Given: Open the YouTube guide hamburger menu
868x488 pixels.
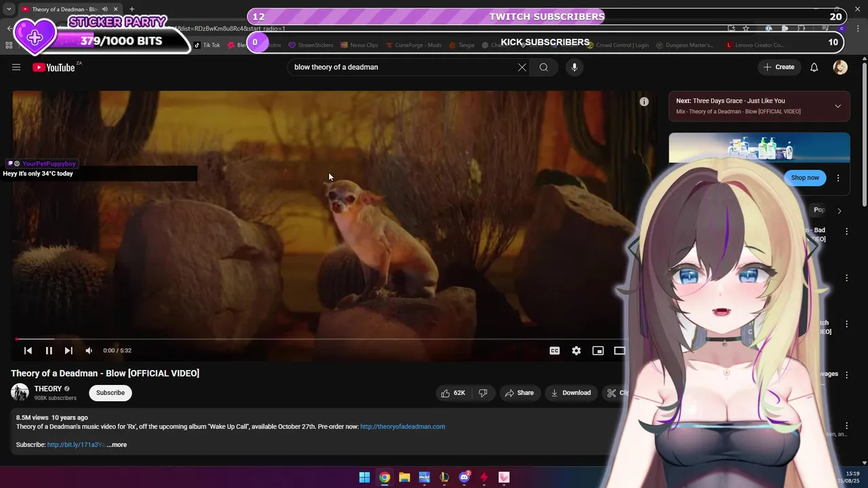Looking at the screenshot, I should coord(16,67).
